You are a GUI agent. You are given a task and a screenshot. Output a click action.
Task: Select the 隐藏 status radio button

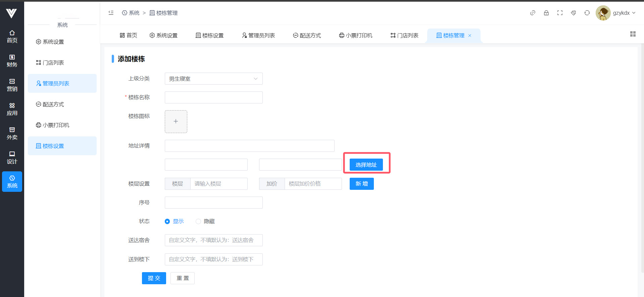pyautogui.click(x=198, y=221)
